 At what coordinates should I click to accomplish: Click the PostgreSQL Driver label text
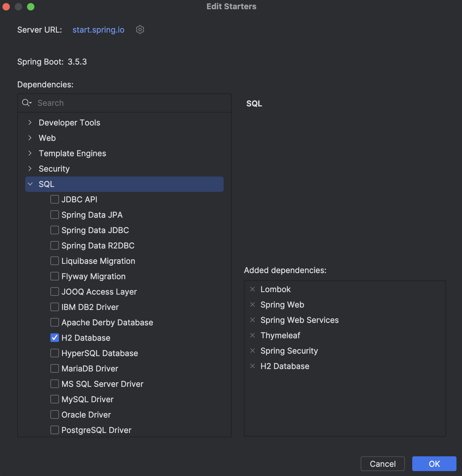[96, 430]
